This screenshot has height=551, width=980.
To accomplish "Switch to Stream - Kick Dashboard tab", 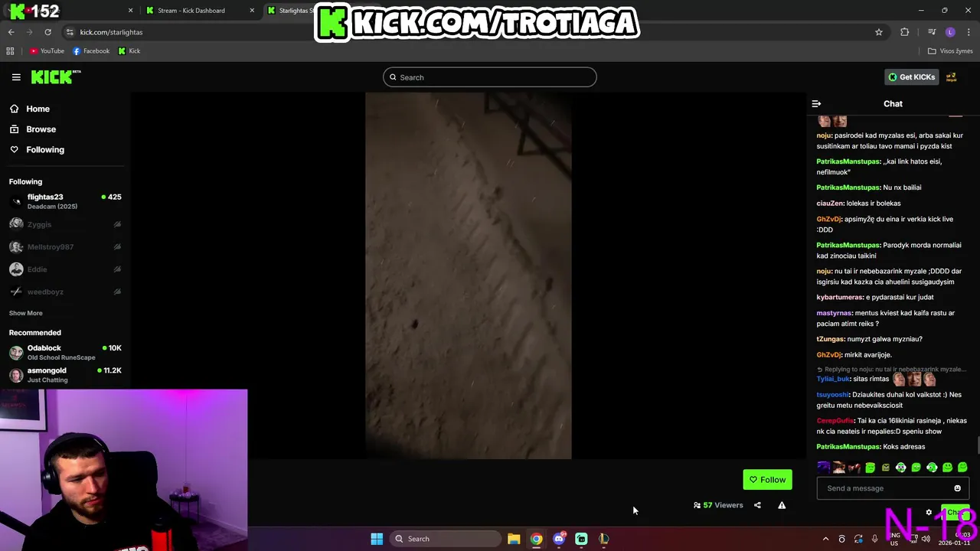I will (199, 11).
